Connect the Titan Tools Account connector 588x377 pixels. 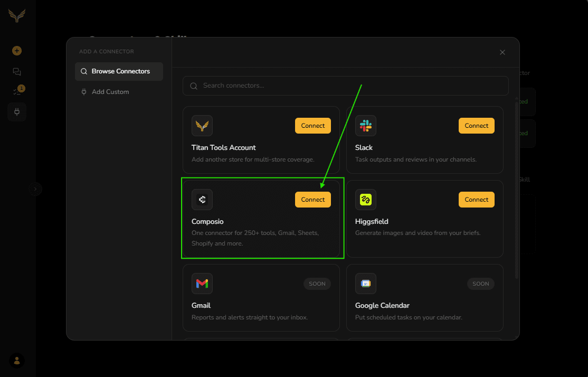(313, 126)
